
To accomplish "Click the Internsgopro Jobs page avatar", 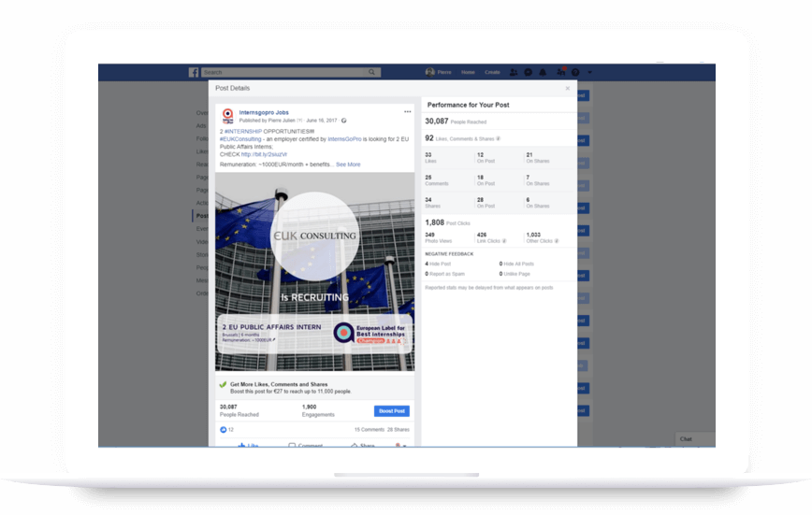I will (227, 116).
